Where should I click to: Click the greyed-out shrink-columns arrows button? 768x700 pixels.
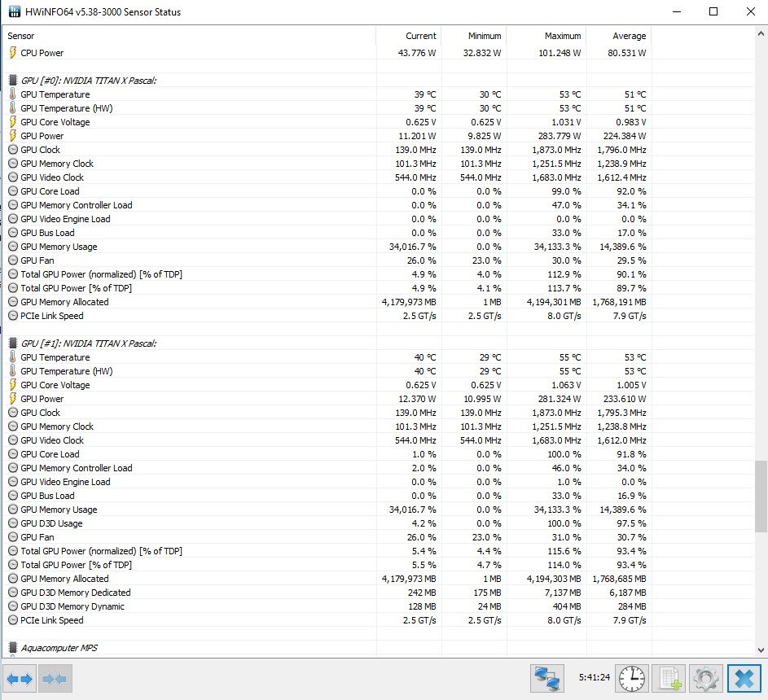pos(55,679)
